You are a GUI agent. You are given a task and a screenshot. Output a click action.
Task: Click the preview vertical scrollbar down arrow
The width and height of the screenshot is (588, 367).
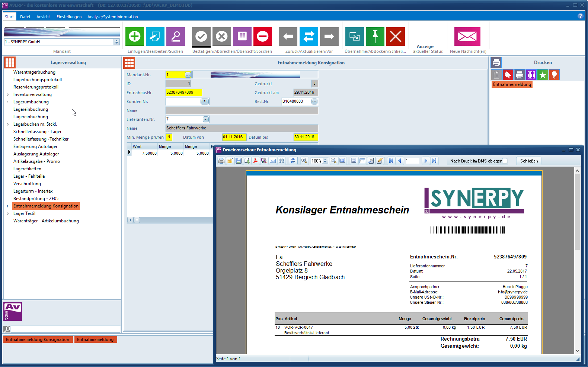pos(577,351)
